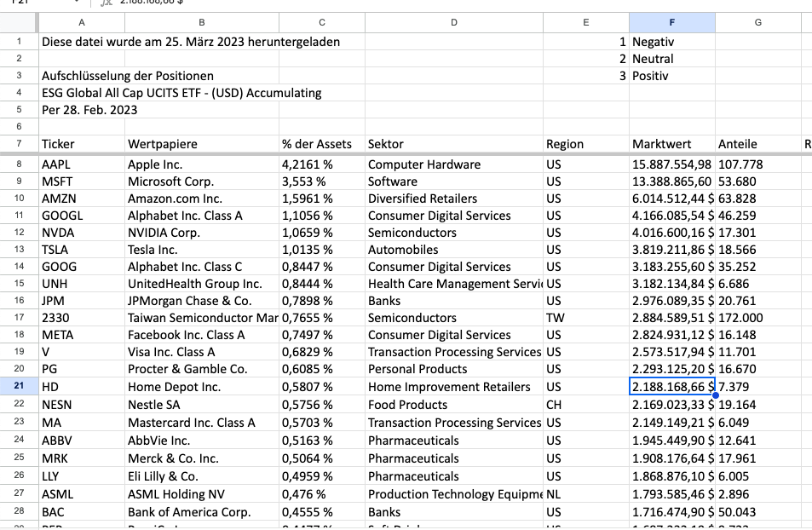Click shares value 172.000

click(758, 318)
